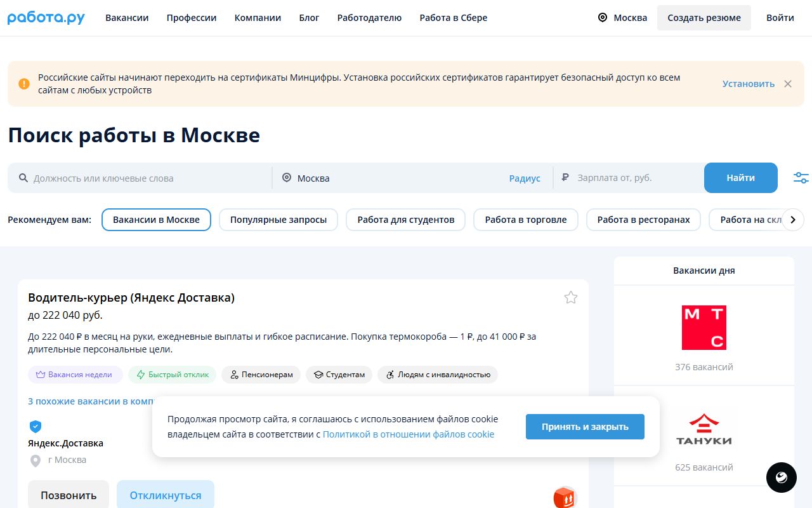Select the Работа для студентов chip
Screen dimensions: 812x508
(406, 220)
